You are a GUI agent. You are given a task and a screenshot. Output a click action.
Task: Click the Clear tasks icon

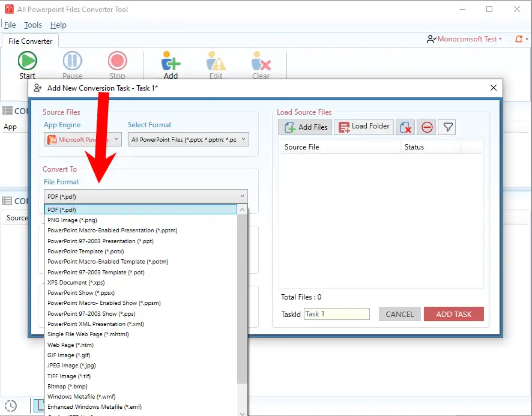(x=261, y=61)
